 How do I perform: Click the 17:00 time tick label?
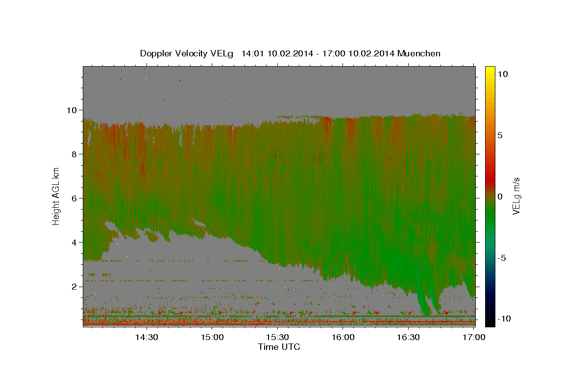474,337
